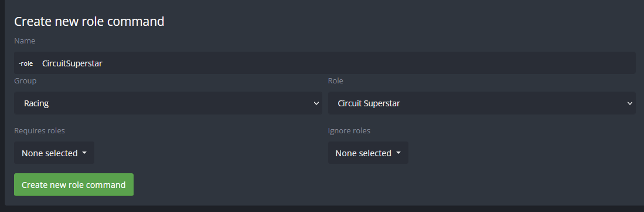Expand the Ignore roles None selected menu

[x=368, y=153]
